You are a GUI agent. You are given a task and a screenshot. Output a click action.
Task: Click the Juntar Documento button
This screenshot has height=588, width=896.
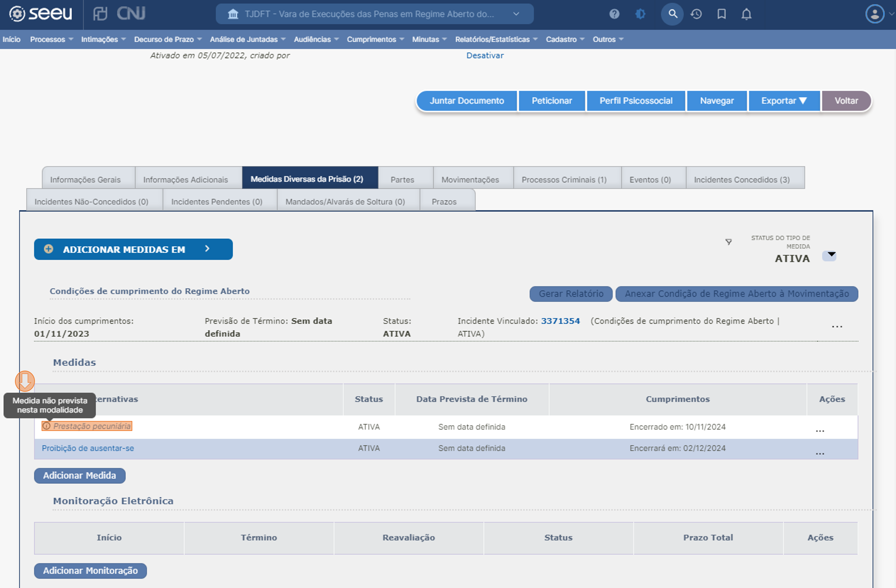[x=467, y=101]
